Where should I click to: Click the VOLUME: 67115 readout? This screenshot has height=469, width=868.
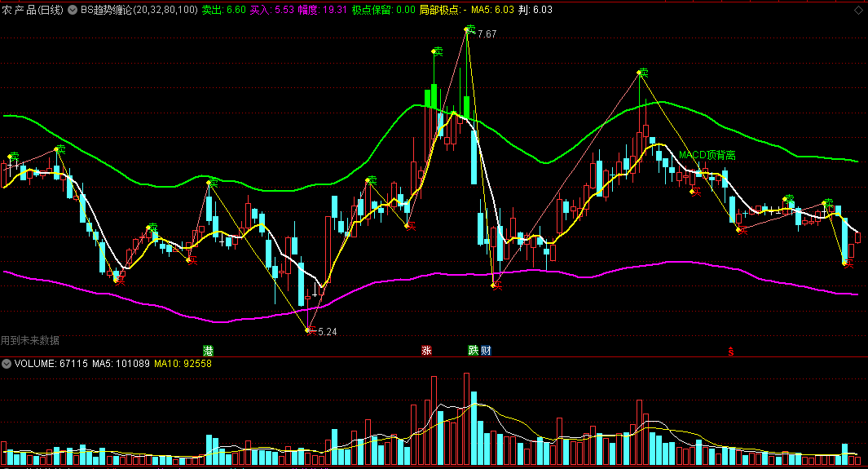(x=51, y=364)
